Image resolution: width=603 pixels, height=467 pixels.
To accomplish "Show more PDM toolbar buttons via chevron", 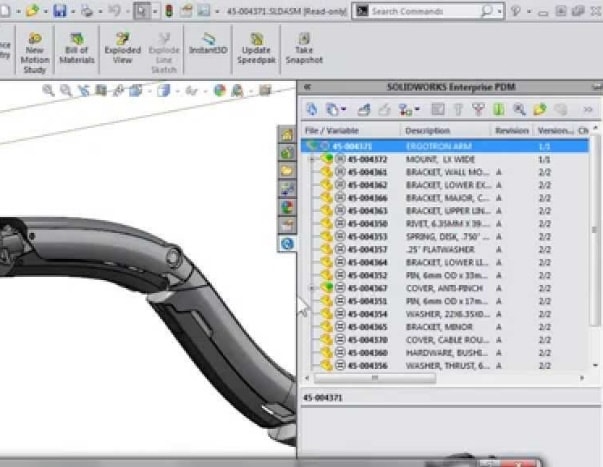I will [588, 110].
